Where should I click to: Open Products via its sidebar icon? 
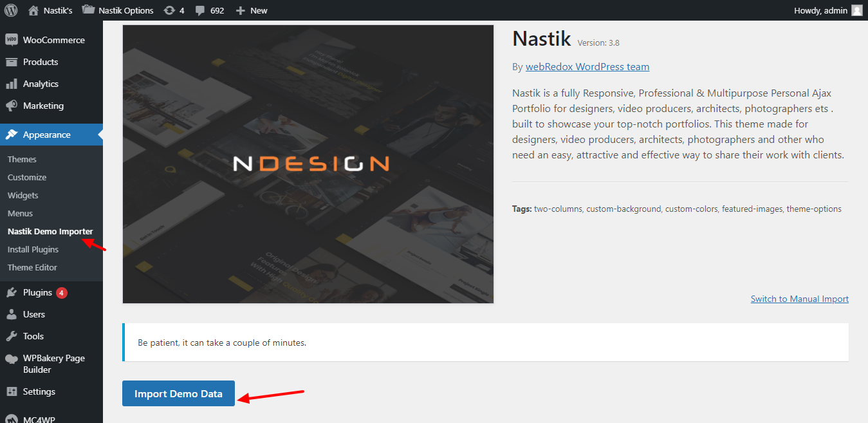pos(11,62)
